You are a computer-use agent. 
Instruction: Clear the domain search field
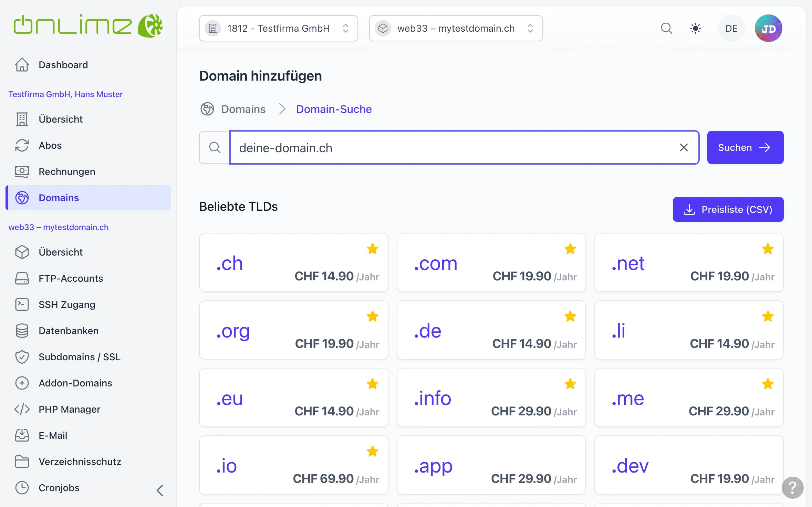coord(684,147)
